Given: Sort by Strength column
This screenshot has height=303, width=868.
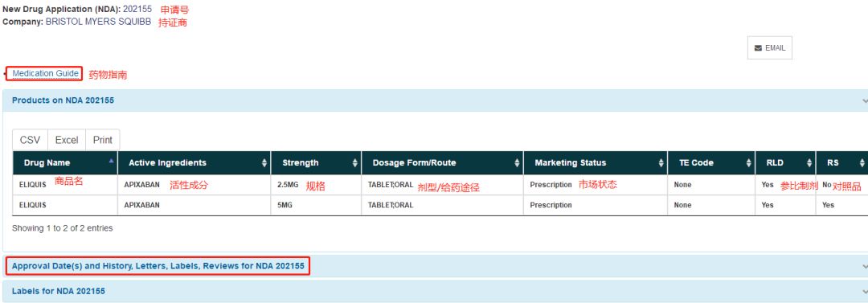Looking at the screenshot, I should pos(316,163).
